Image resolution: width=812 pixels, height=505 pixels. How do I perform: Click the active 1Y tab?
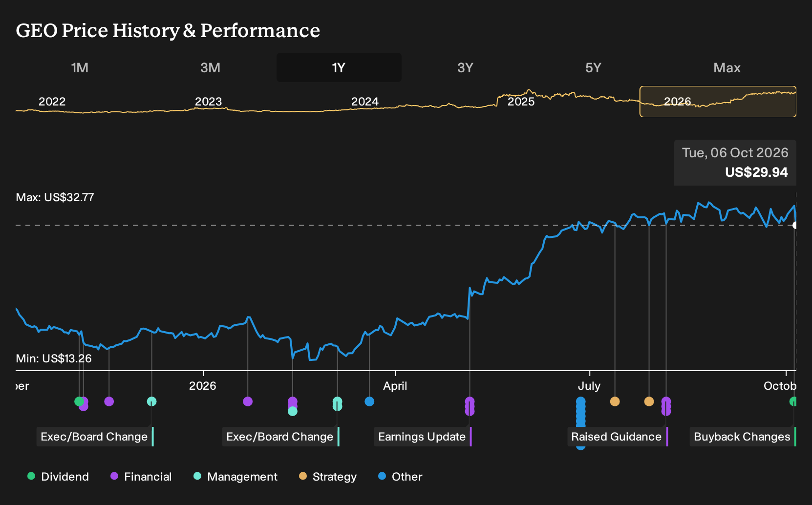pyautogui.click(x=339, y=67)
